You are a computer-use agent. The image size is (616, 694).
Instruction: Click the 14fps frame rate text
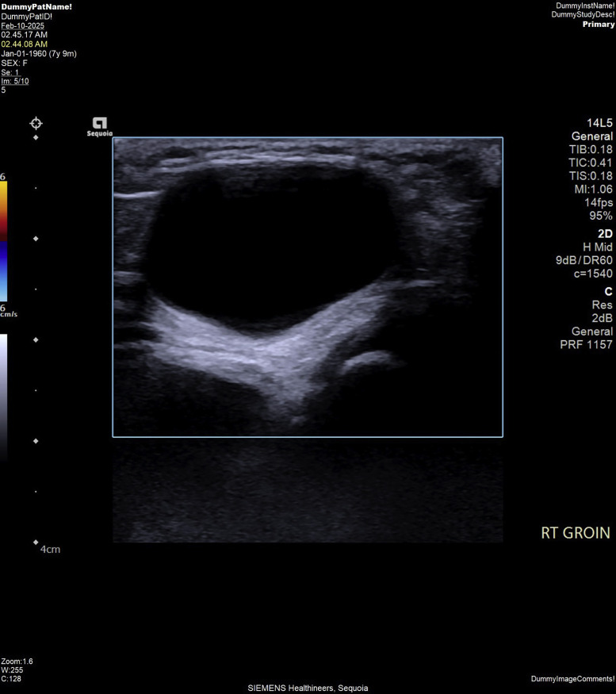599,203
